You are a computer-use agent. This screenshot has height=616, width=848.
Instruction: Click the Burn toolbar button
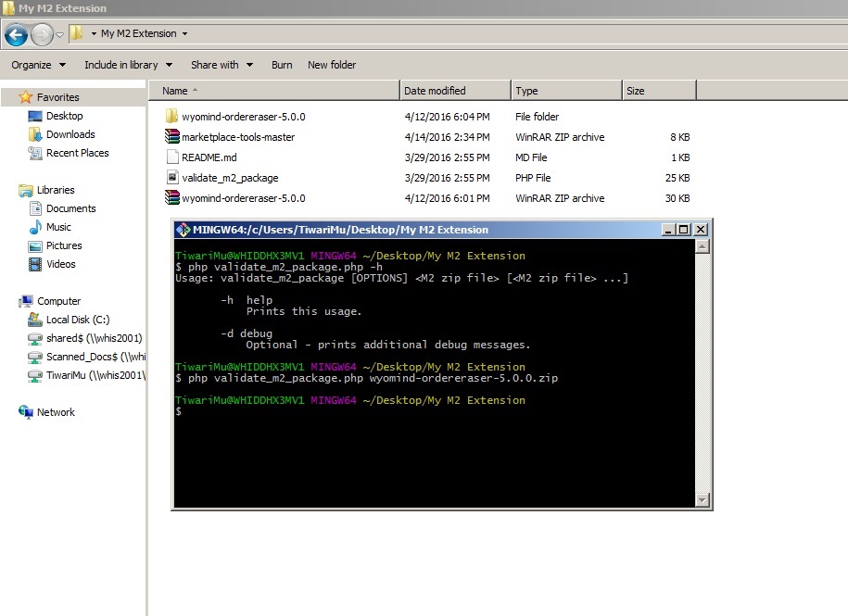(282, 65)
